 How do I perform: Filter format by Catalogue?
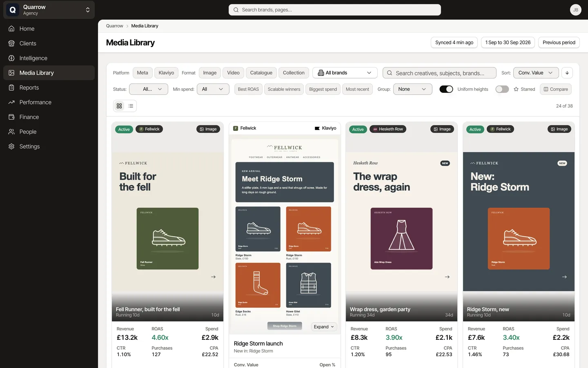coord(261,73)
